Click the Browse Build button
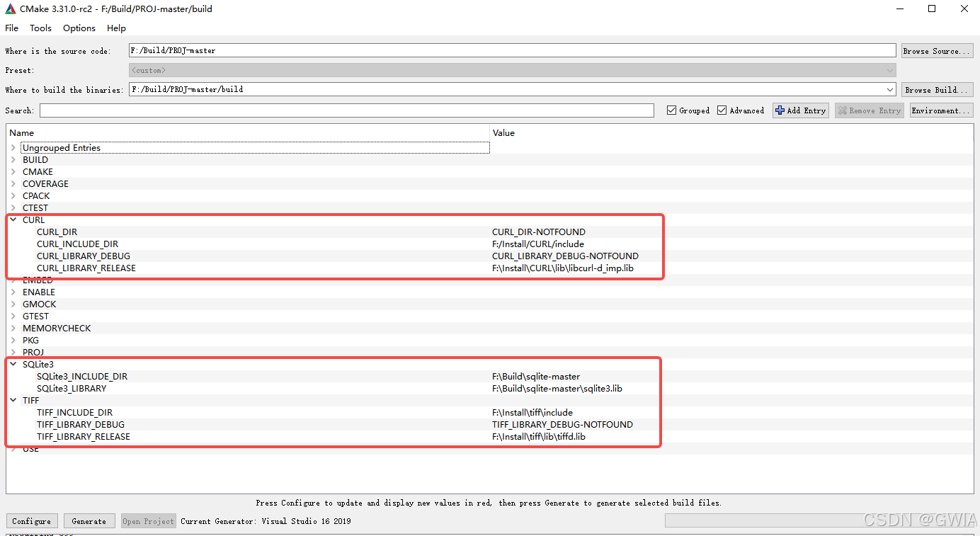Viewport: 980px width, 536px height. click(938, 90)
